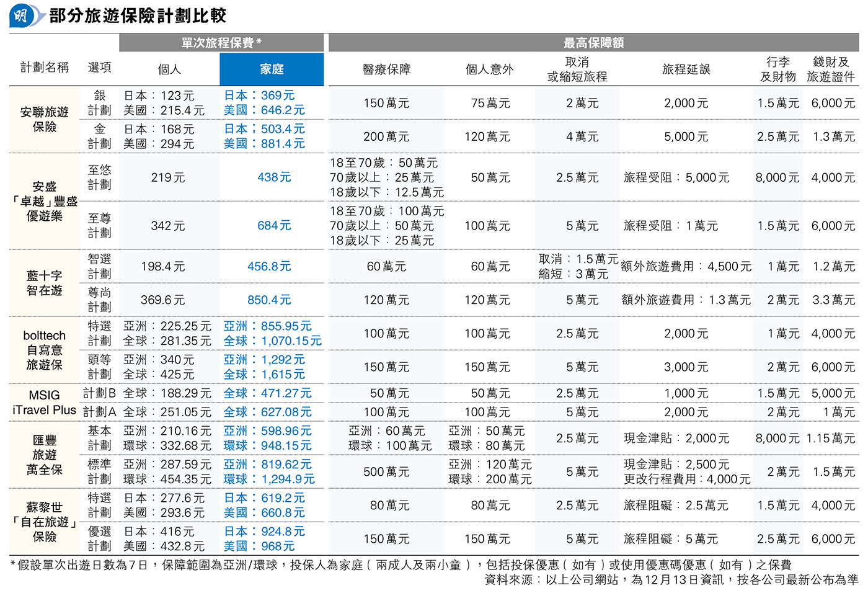Select the 錢財及旅遊證件 column header
The width and height of the screenshot is (868, 593).
point(830,69)
